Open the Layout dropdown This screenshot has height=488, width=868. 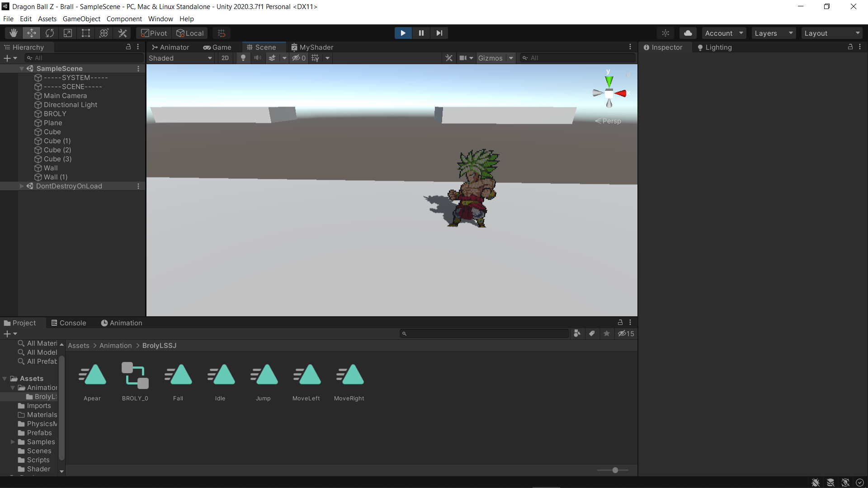click(x=832, y=33)
